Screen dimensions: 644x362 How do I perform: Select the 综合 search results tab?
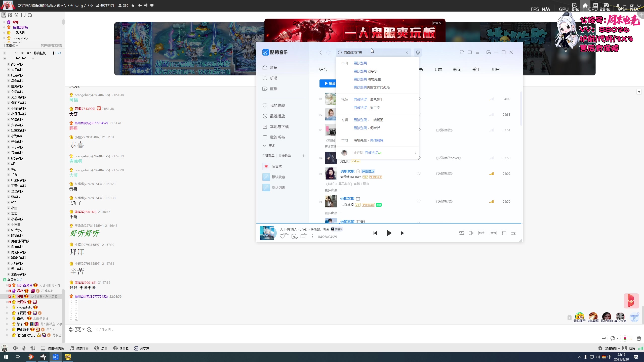[x=323, y=70]
